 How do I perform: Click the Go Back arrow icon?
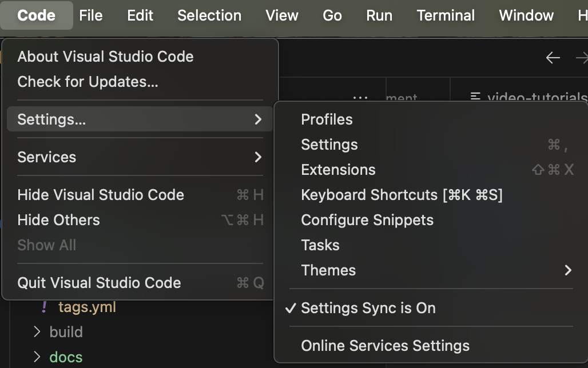click(553, 58)
